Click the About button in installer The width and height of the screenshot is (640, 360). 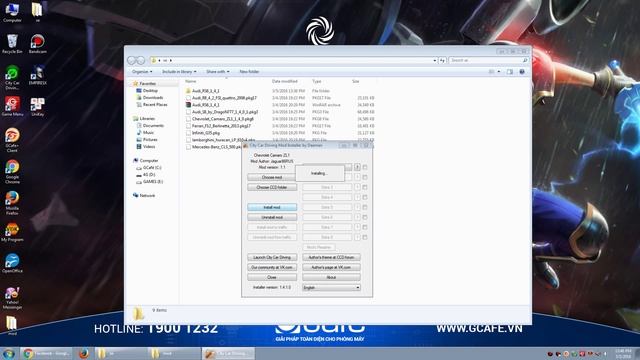point(331,278)
